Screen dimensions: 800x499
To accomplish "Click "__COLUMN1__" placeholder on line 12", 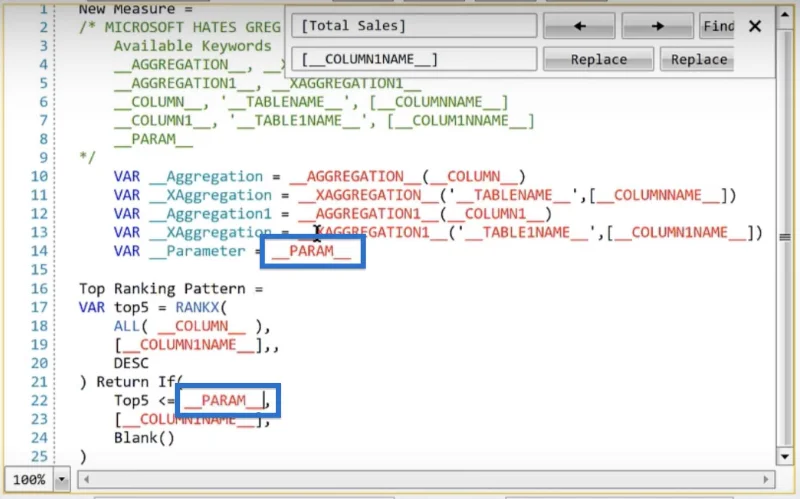I will [495, 213].
